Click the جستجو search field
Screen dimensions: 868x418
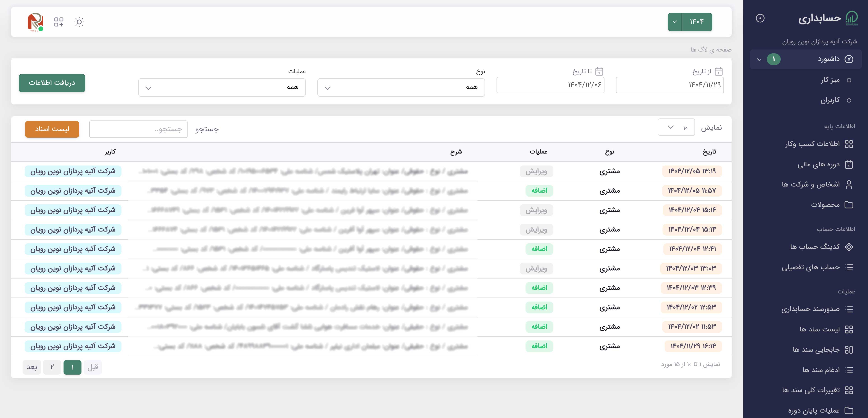[x=138, y=129]
